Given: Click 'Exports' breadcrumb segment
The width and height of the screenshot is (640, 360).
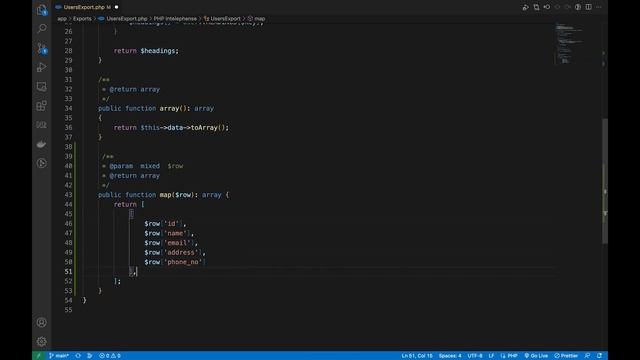Looking at the screenshot, I should tap(82, 19).
